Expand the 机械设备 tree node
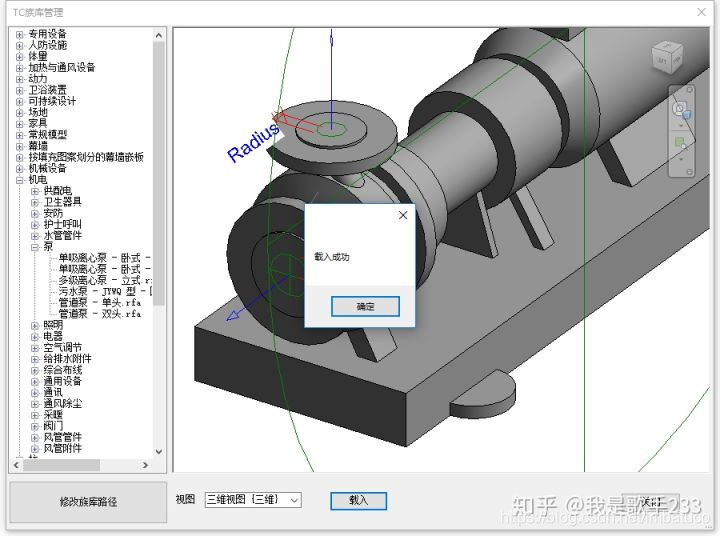720x536 pixels. point(19,169)
